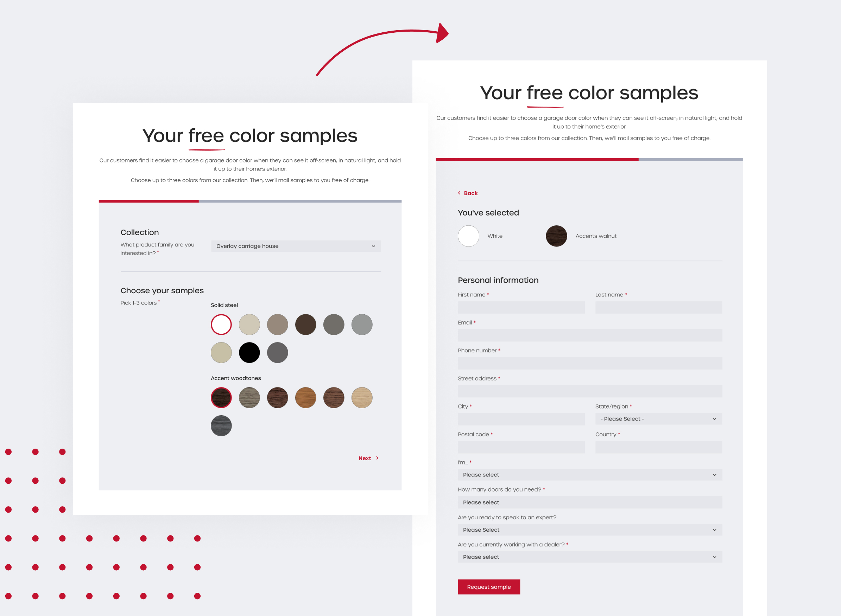Click the First name input field
Image resolution: width=841 pixels, height=616 pixels.
521,307
